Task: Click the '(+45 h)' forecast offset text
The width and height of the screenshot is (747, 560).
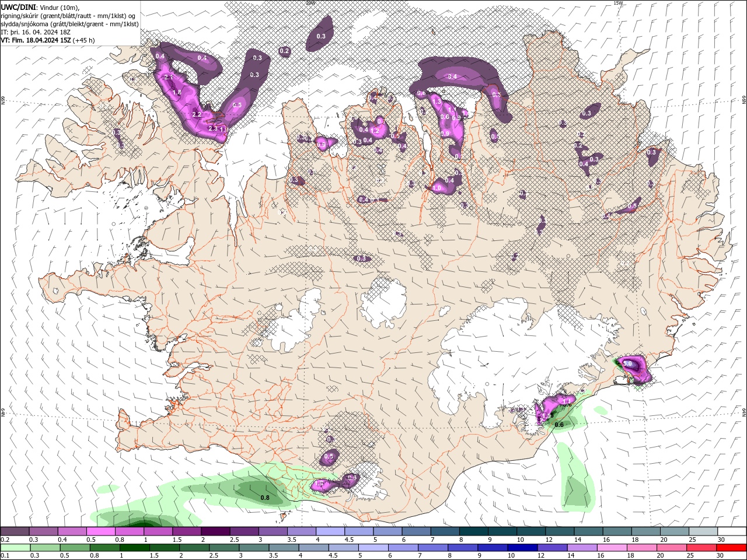Action: pos(84,40)
